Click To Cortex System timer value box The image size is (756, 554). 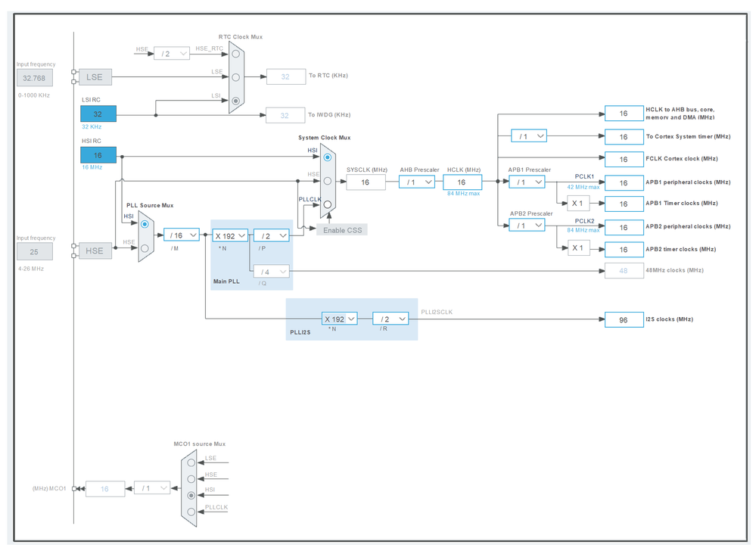click(624, 137)
